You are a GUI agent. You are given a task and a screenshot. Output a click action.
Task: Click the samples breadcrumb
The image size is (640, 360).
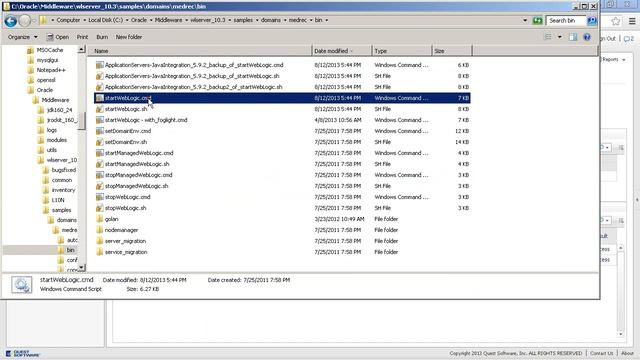pyautogui.click(x=243, y=20)
